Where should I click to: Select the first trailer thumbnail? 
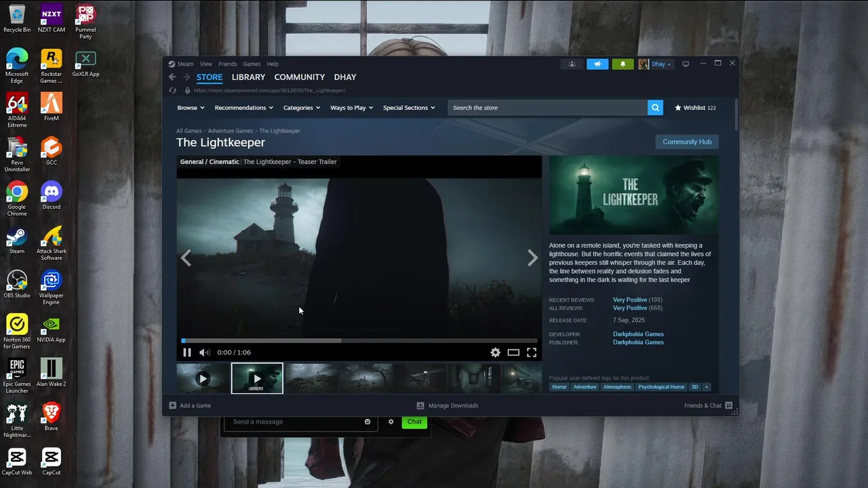pos(203,379)
